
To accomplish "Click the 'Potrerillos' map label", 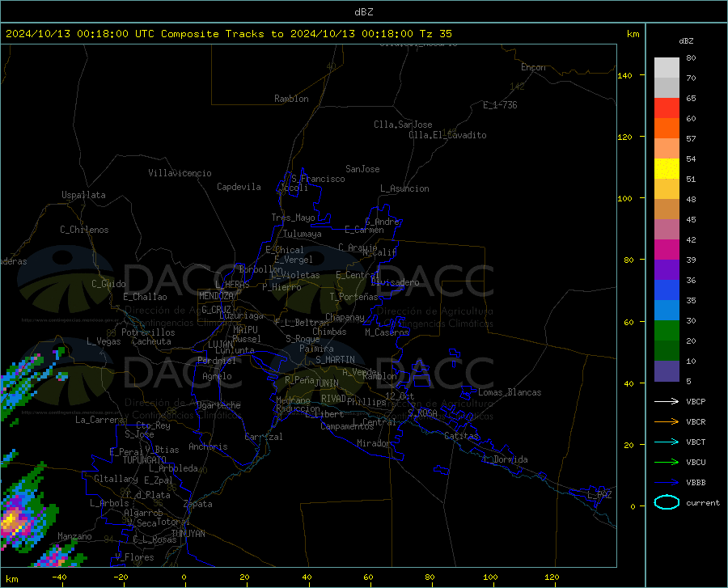I will pos(148,332).
